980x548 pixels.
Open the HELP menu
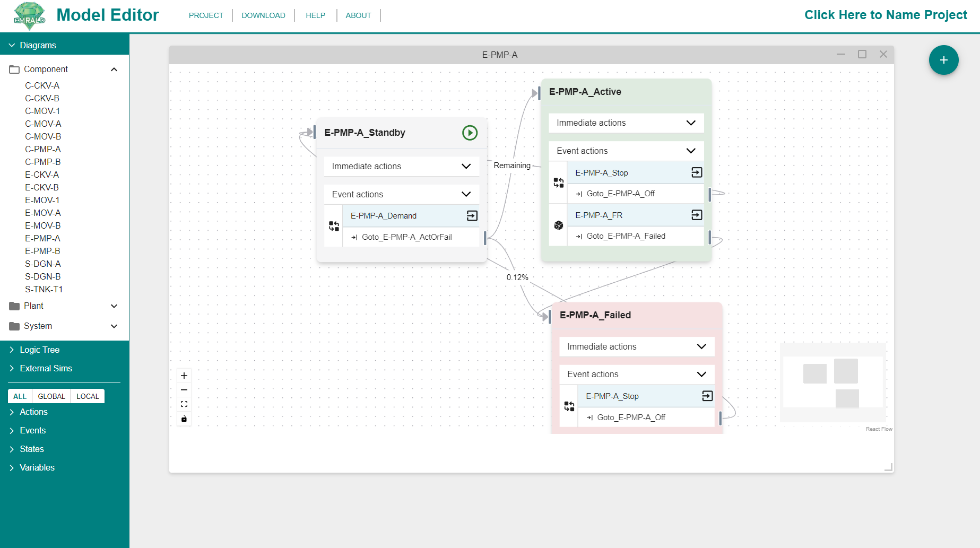pyautogui.click(x=315, y=15)
